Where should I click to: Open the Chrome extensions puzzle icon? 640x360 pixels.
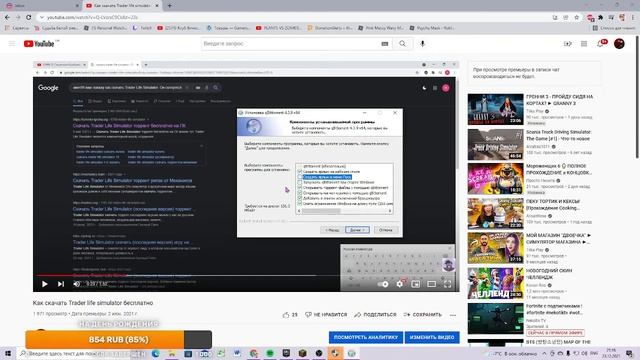pyautogui.click(x=601, y=17)
